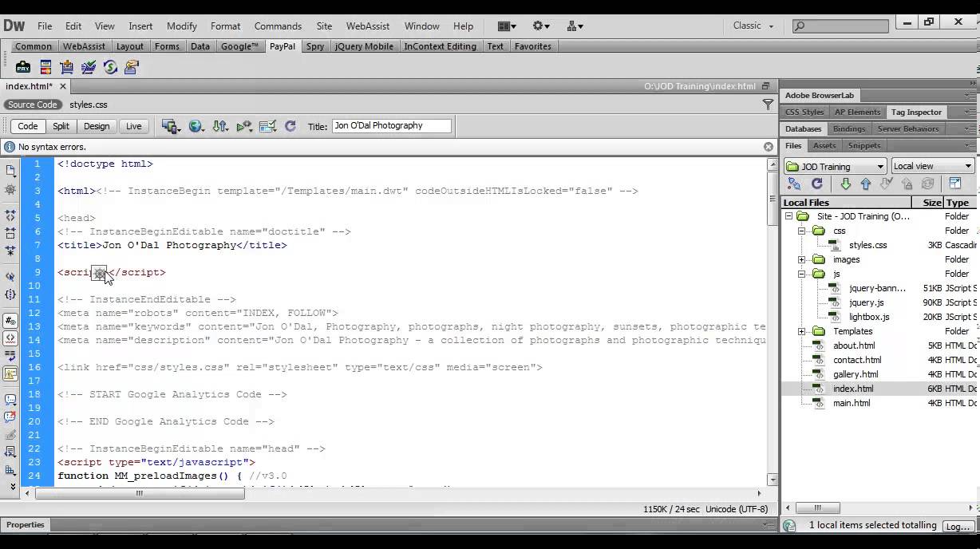Click the Layout icon in application bar
Screen dimensions: 980x549
[507, 26]
